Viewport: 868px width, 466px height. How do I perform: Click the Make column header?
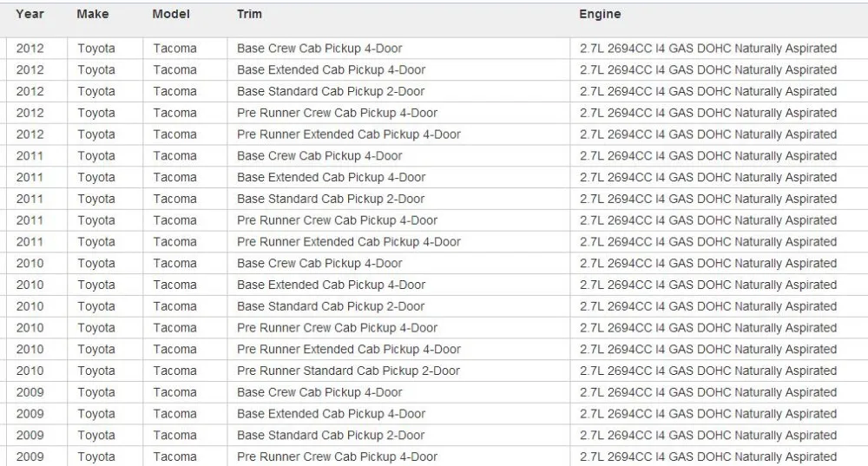(x=93, y=15)
